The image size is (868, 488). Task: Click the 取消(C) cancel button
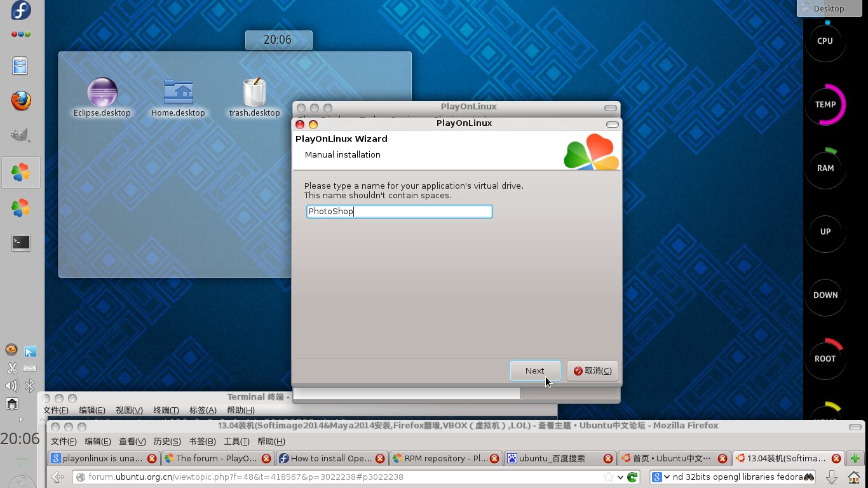click(592, 371)
